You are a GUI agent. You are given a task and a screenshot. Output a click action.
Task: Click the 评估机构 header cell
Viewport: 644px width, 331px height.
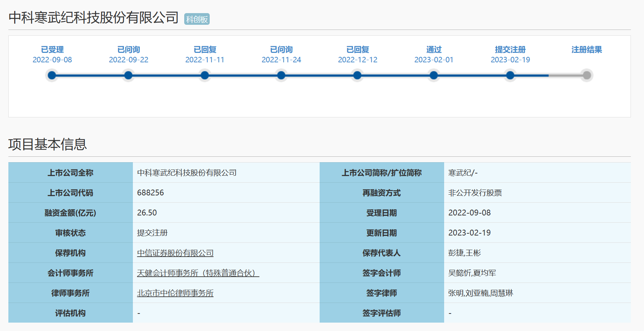point(71,313)
